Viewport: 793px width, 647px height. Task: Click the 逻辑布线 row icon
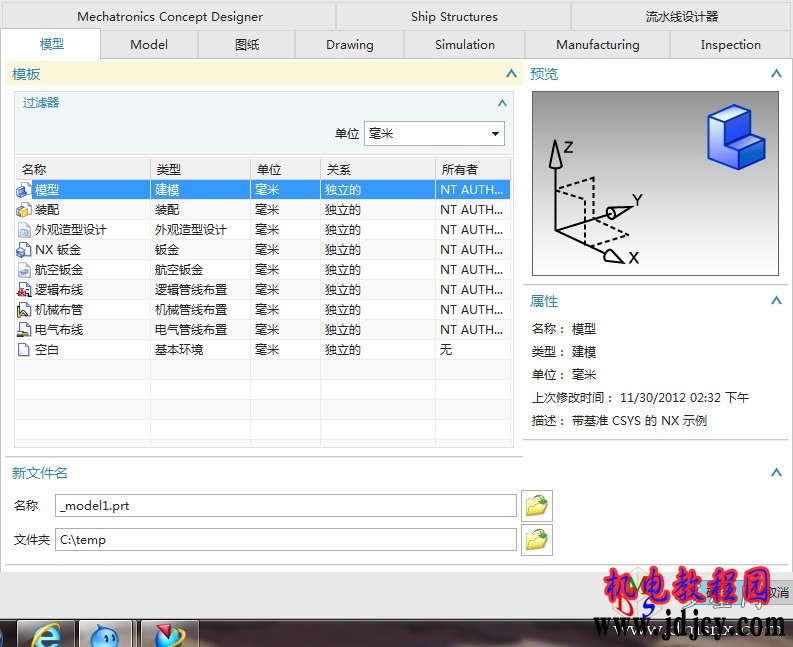(24, 290)
